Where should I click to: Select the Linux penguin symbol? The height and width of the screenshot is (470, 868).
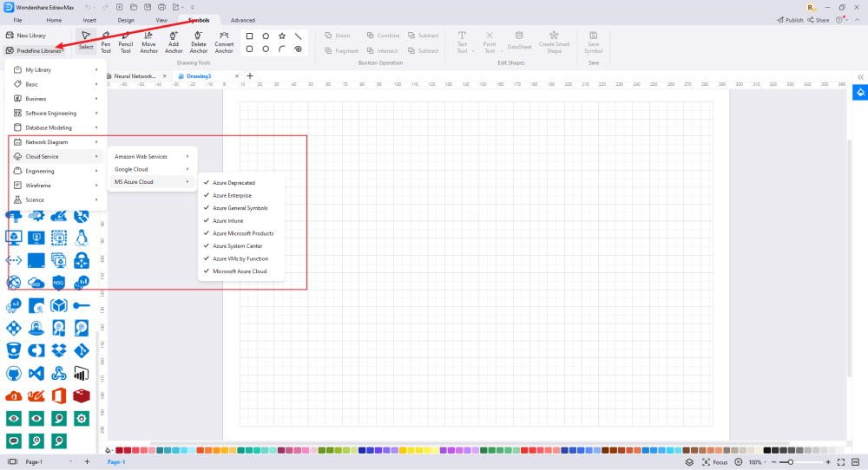click(82, 238)
